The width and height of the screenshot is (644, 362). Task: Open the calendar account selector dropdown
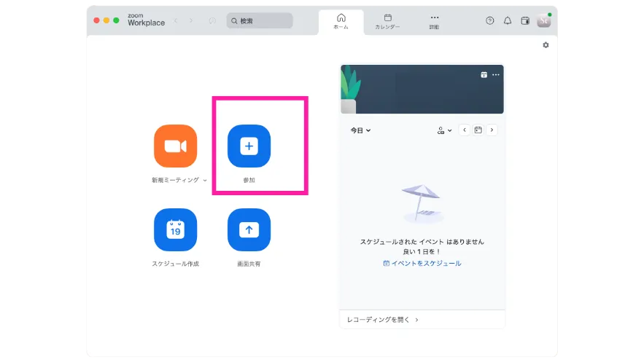click(444, 130)
